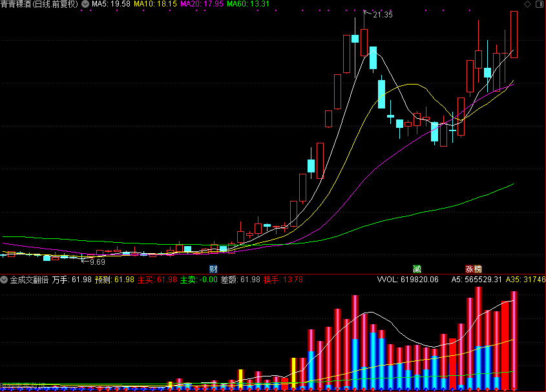Click the 金成交翻倍 indicator name
This screenshot has width=546, height=392.
29,280
